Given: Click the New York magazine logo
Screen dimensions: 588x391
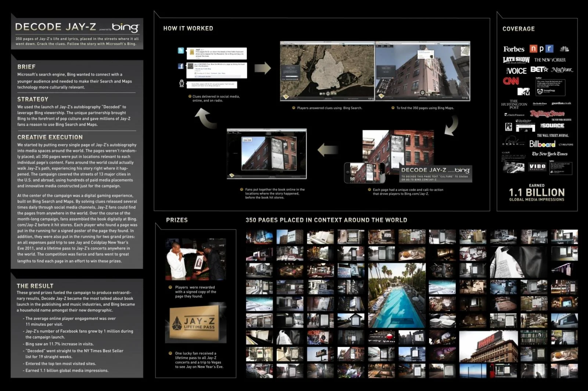Looking at the screenshot, I should tap(562, 70).
